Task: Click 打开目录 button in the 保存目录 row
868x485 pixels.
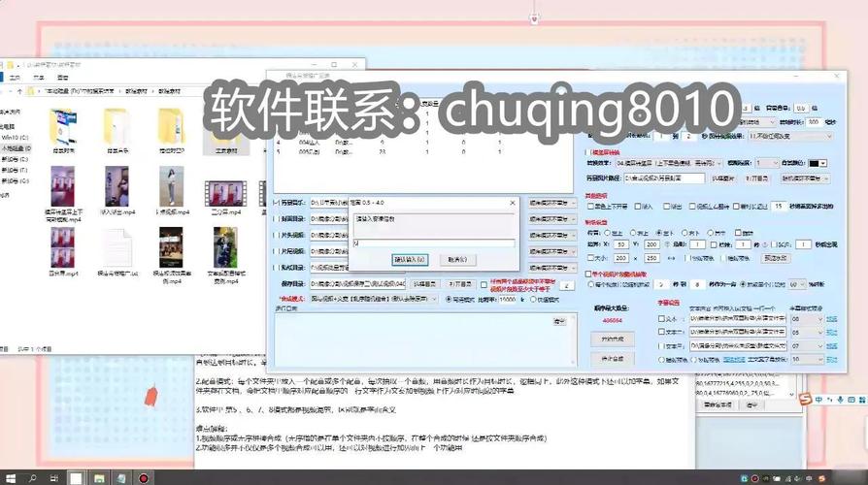Action: (x=460, y=284)
